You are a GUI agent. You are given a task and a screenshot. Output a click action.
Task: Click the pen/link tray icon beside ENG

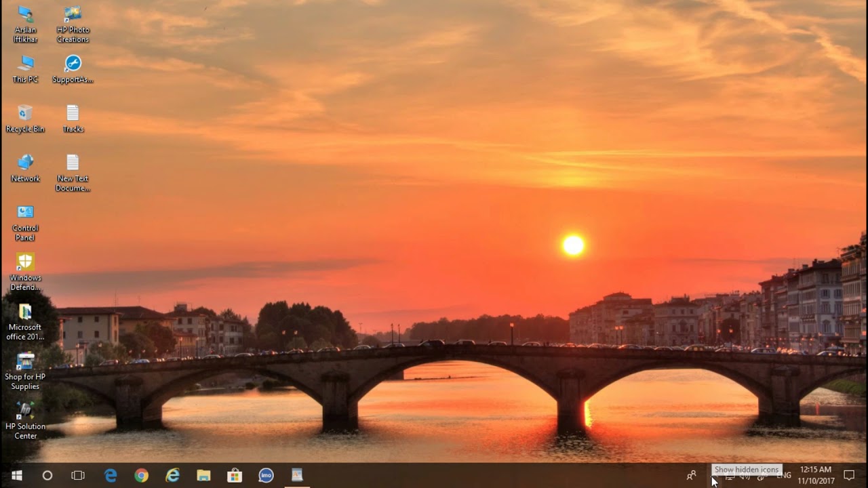(761, 476)
